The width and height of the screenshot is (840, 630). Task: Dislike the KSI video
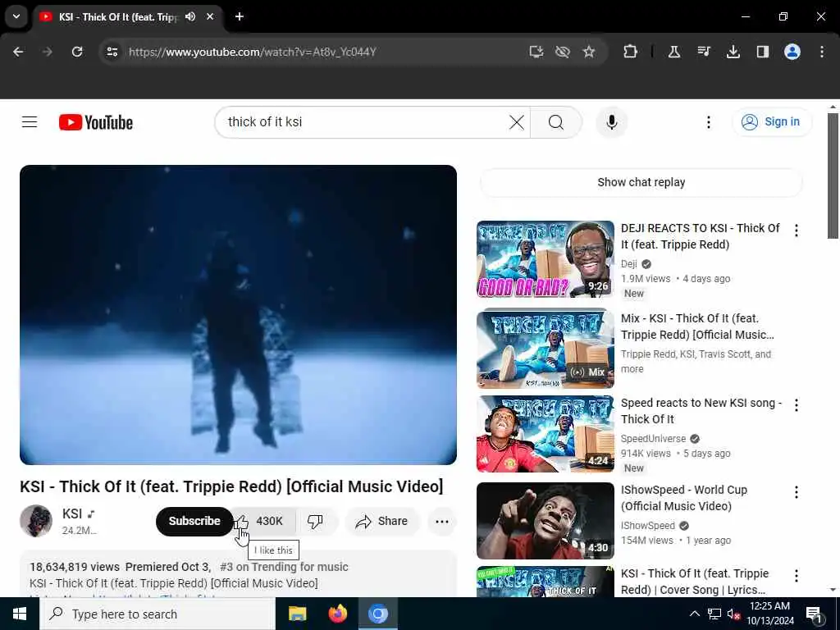pyautogui.click(x=316, y=521)
